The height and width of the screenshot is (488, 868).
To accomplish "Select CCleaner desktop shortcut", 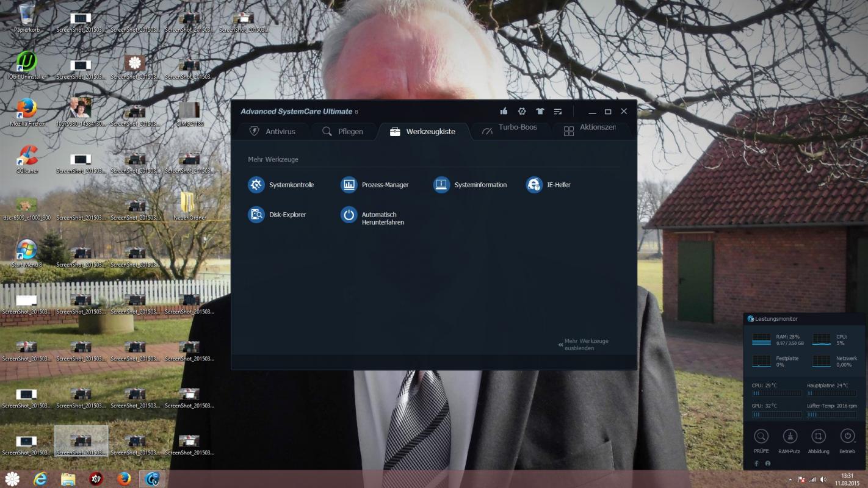I will tap(26, 159).
